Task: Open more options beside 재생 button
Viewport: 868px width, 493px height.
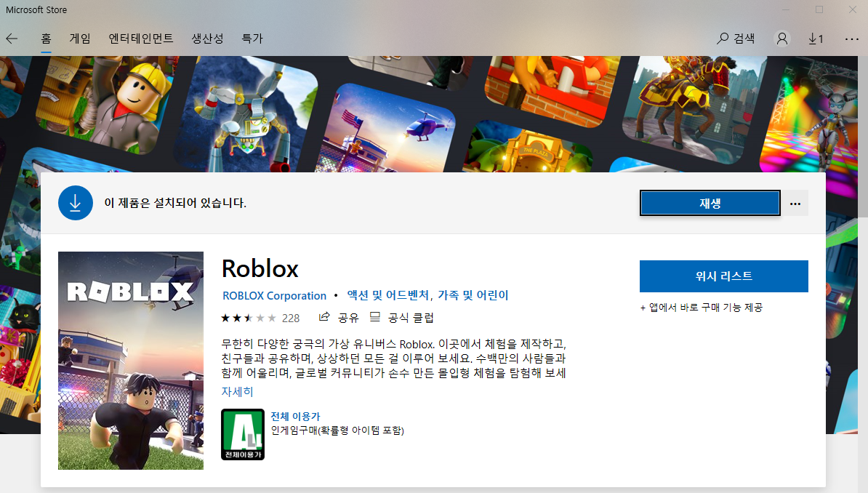Action: (795, 204)
